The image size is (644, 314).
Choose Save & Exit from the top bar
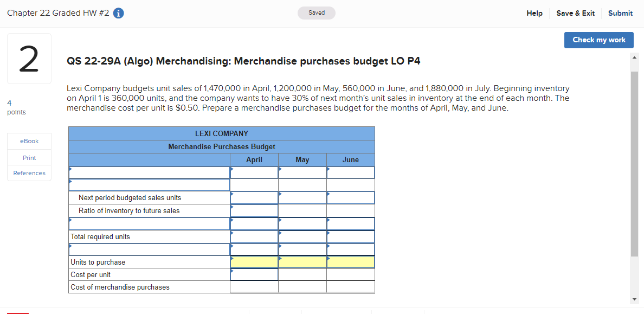coord(576,13)
